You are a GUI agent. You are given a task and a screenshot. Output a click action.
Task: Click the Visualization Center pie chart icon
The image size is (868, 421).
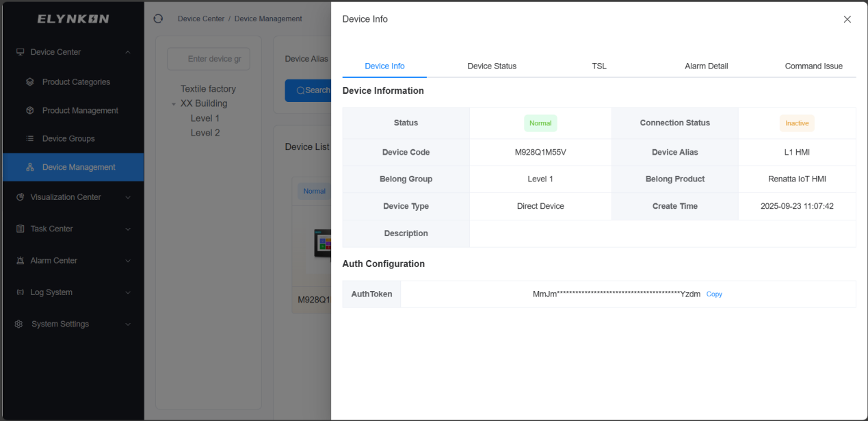(x=21, y=197)
